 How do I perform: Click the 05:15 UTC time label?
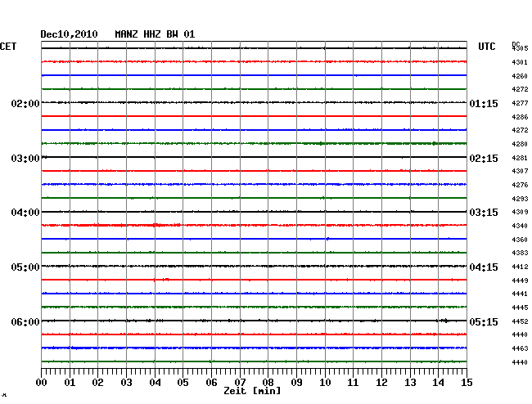click(484, 322)
